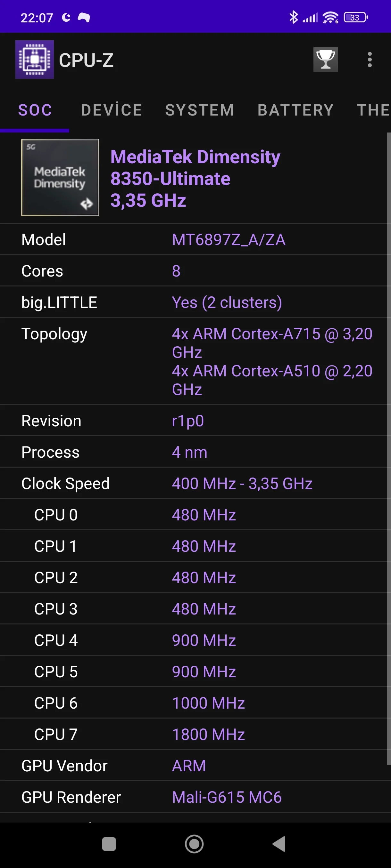Tap the battery indicator in status bar
391x868 pixels.
coord(355,18)
